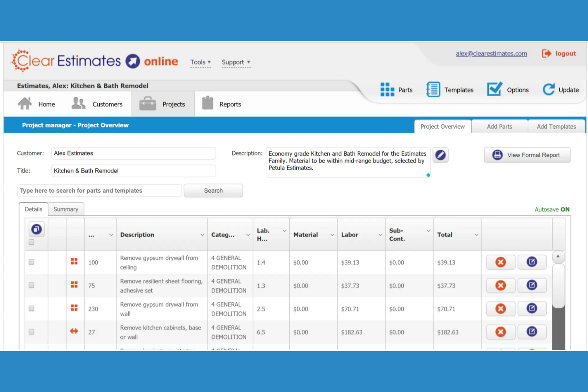Open the Templates panel

(450, 90)
